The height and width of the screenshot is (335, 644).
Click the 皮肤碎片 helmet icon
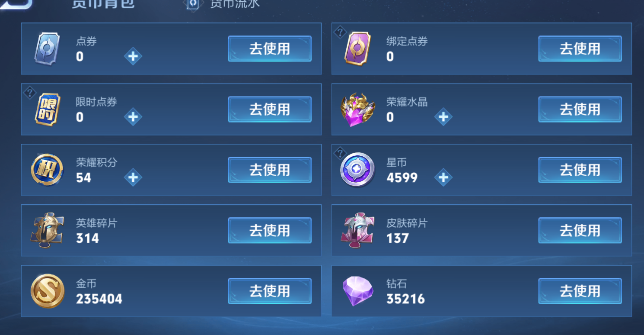pyautogui.click(x=357, y=230)
